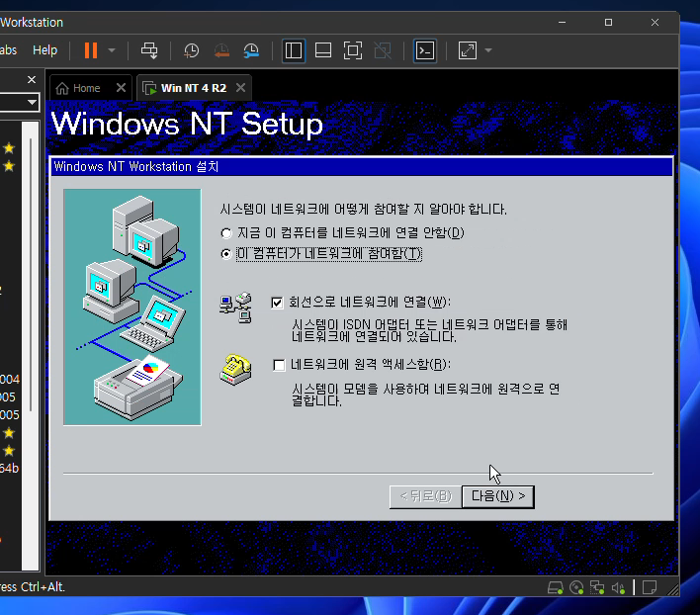Image resolution: width=700 pixels, height=615 pixels.
Task: Take a snapshot of the VM
Action: click(192, 50)
